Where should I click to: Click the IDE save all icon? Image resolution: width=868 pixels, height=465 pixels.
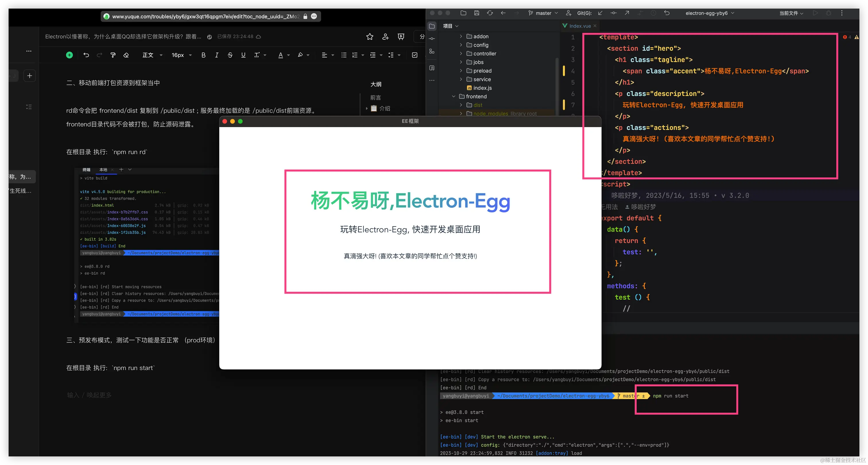(x=476, y=13)
